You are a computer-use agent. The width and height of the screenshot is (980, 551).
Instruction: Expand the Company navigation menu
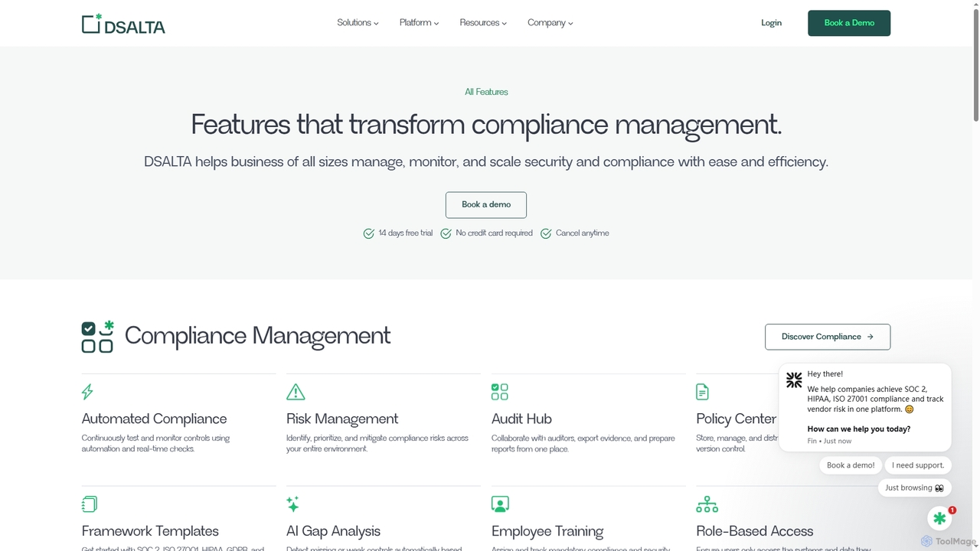click(x=550, y=23)
